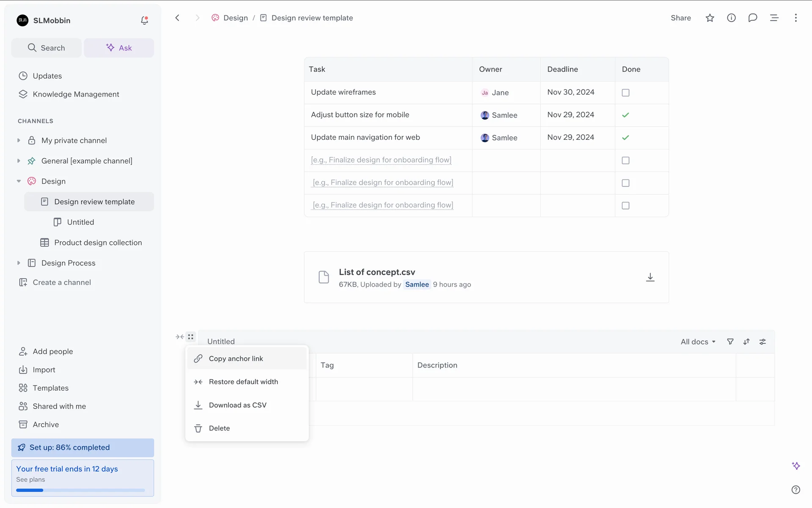Open the notifications bell icon
The height and width of the screenshot is (508, 812).
144,20
